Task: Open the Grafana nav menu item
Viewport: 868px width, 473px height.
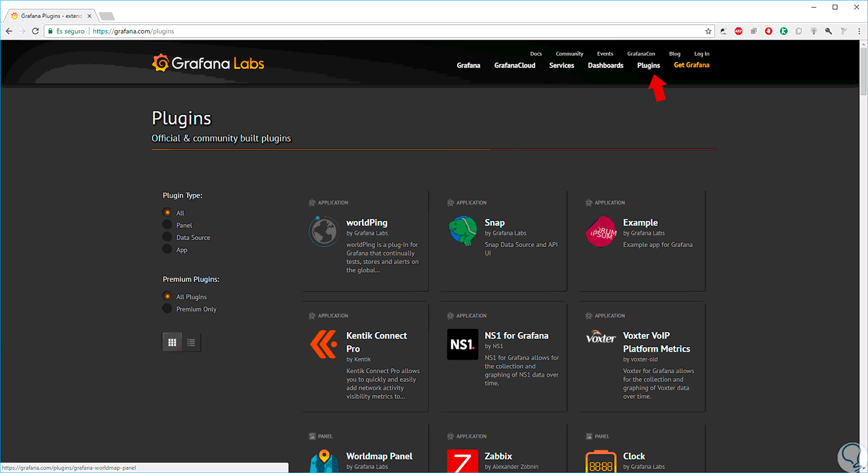Action: (x=468, y=65)
